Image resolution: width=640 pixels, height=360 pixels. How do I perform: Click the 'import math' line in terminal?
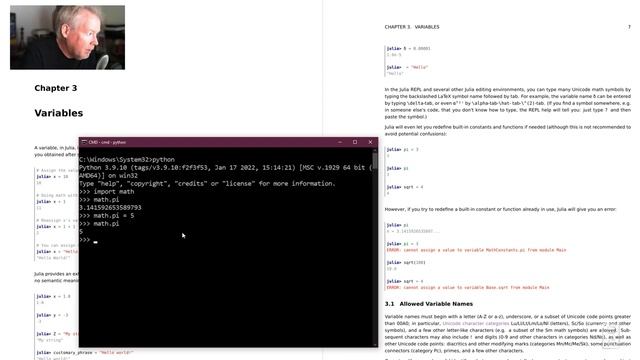[107, 191]
